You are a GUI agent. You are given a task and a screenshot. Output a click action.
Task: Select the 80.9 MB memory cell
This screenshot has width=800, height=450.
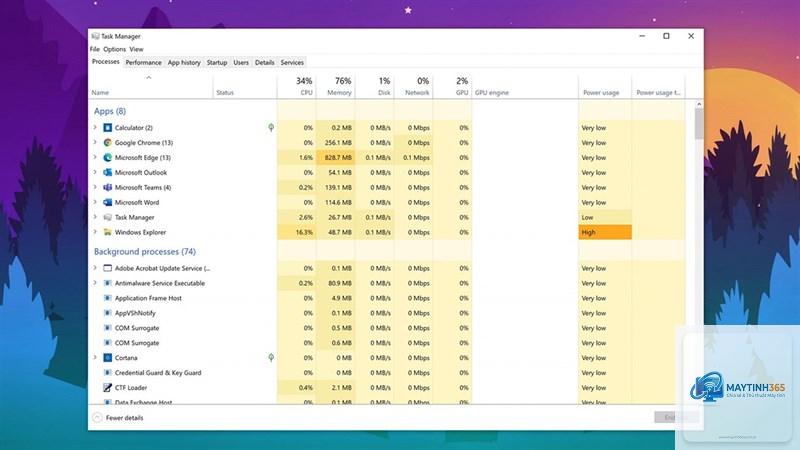(x=336, y=283)
